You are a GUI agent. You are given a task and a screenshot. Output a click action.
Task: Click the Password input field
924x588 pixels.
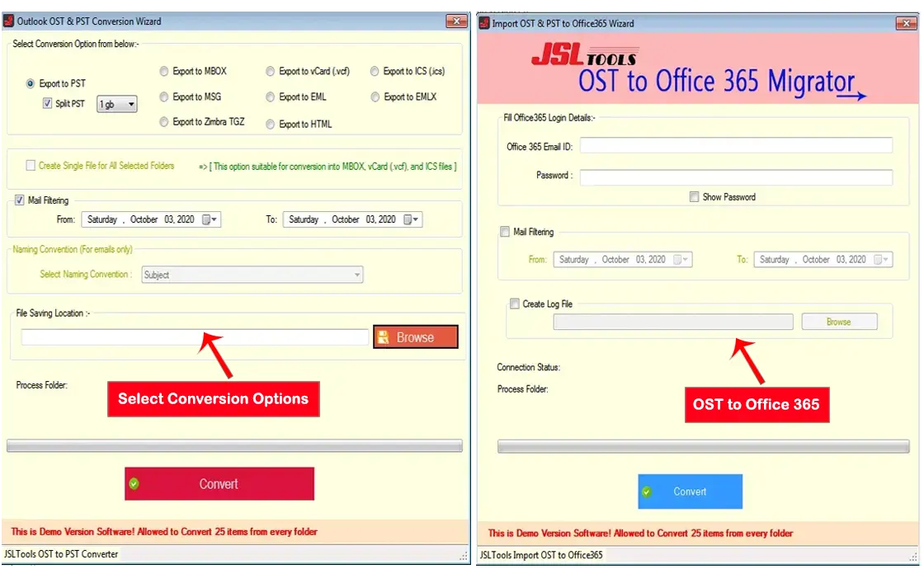point(736,177)
